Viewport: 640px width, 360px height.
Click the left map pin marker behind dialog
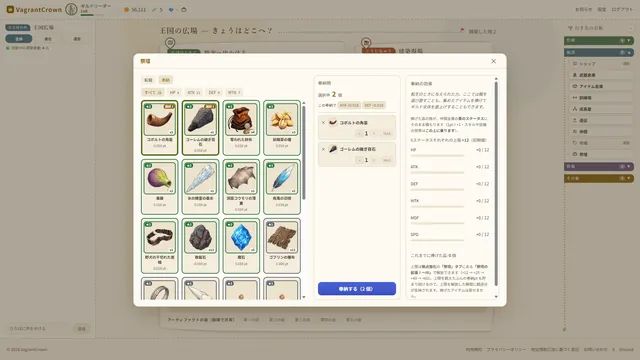click(x=170, y=42)
